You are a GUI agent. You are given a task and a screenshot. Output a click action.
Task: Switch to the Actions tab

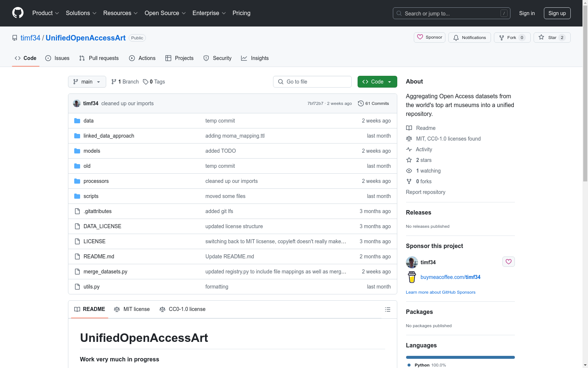[x=142, y=58]
